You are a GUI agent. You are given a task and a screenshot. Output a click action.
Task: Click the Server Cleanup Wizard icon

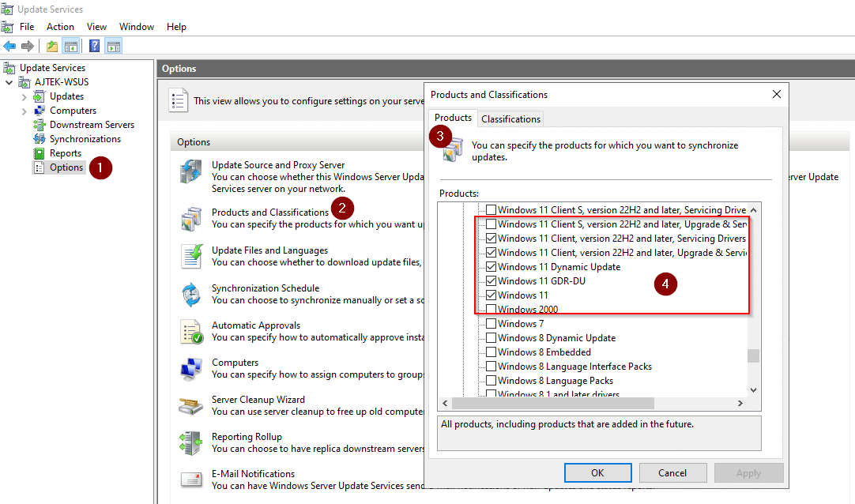191,406
